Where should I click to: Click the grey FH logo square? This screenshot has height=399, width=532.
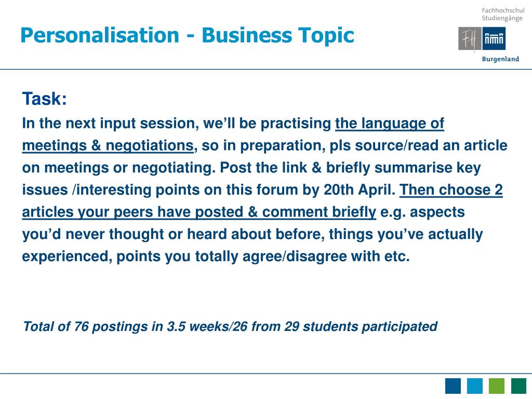(x=470, y=38)
